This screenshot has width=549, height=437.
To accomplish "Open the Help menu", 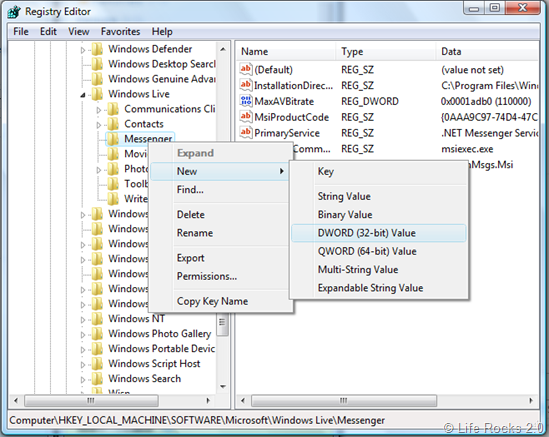I will coord(162,32).
